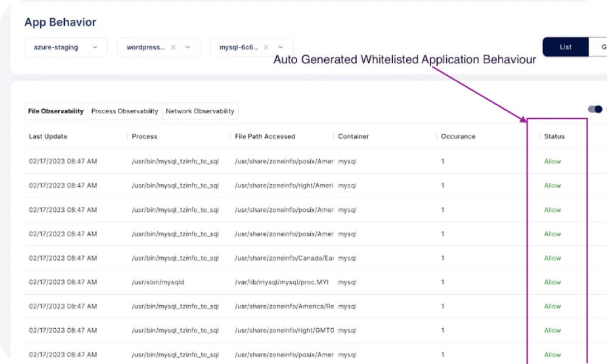Open the Network Observability tab

tap(200, 111)
